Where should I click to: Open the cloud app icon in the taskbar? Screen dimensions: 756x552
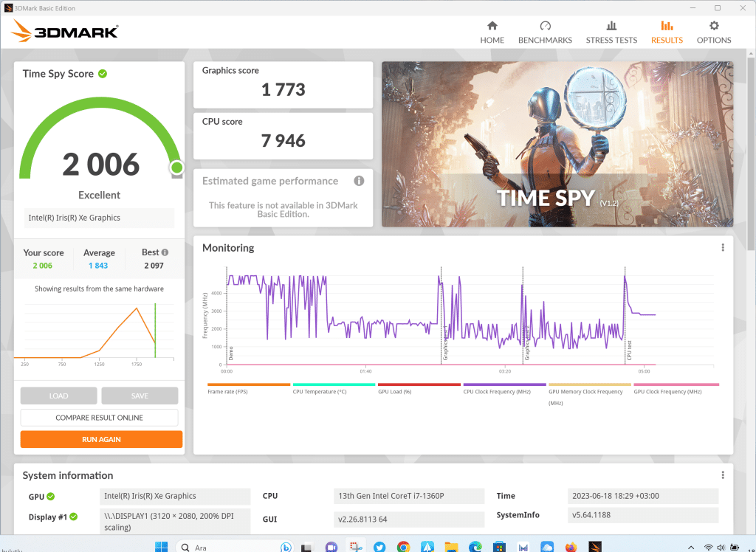[547, 547]
